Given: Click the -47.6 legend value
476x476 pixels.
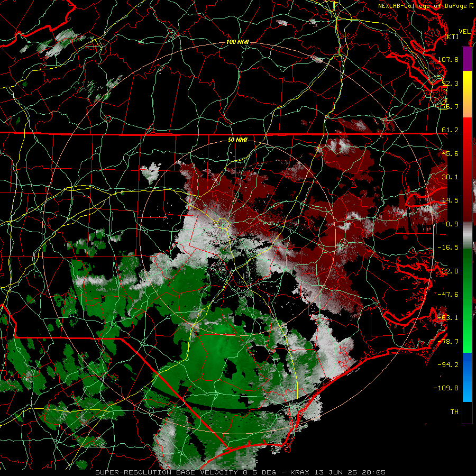Looking at the screenshot, I should click(x=448, y=295).
